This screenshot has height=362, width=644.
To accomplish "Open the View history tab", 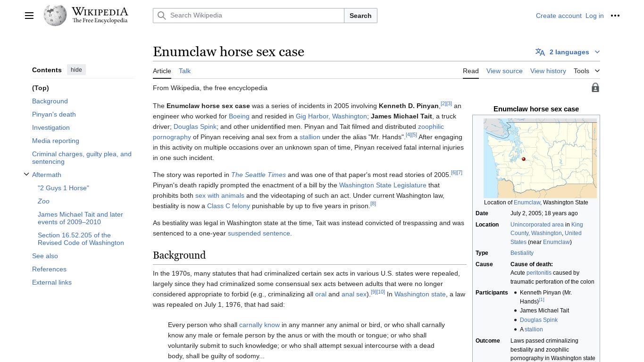I will 548,71.
